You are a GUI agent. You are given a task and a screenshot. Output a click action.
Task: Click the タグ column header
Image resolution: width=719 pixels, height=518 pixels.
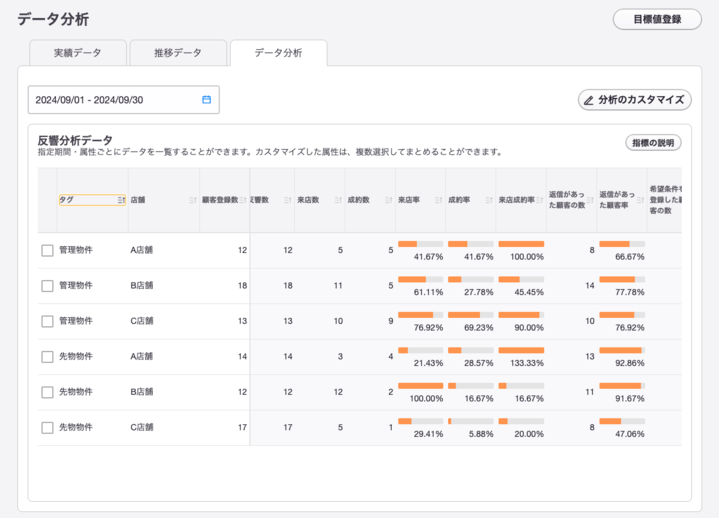coord(92,200)
